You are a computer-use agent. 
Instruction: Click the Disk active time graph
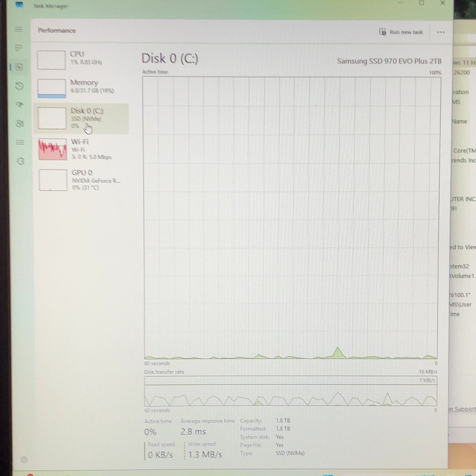pyautogui.click(x=291, y=218)
